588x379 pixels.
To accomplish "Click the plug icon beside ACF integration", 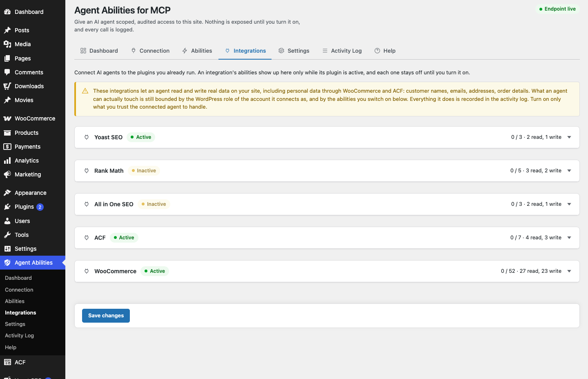I will point(87,238).
